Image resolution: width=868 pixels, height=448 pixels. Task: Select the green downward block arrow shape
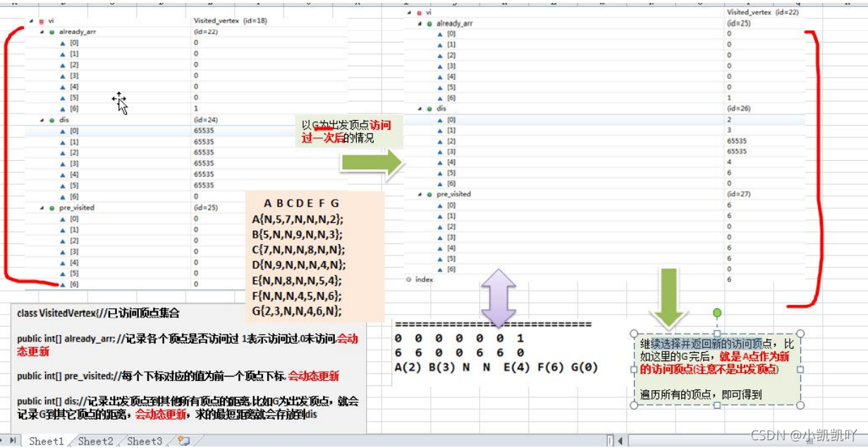[669, 298]
